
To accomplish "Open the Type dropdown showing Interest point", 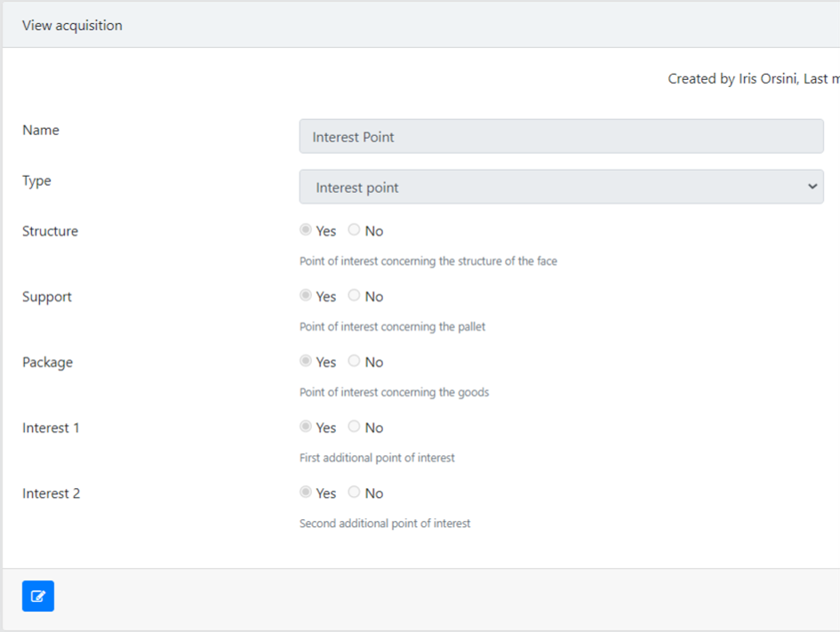I will [561, 187].
